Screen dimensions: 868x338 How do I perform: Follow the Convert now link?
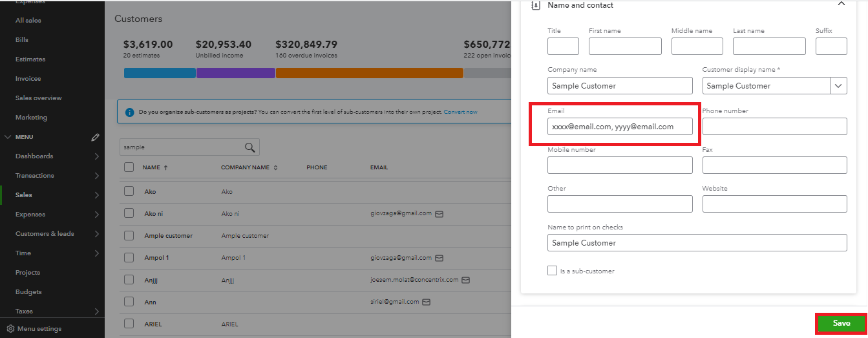[x=461, y=112]
